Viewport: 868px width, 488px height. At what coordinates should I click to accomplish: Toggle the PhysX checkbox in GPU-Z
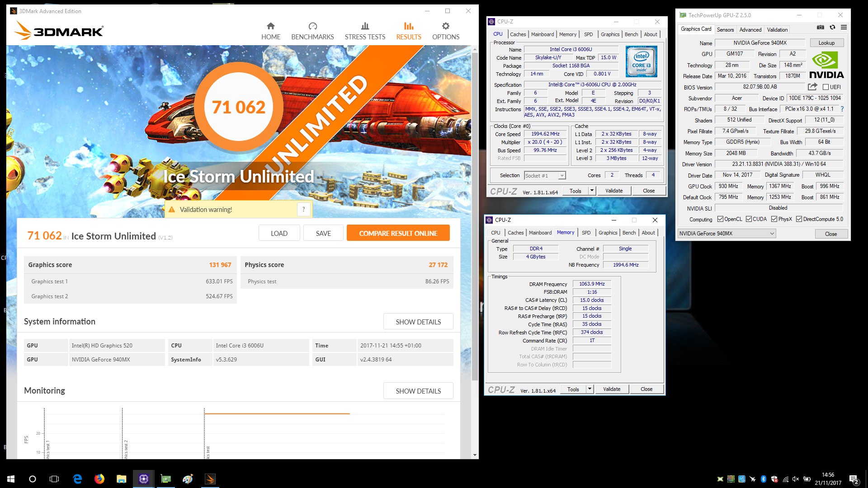[x=774, y=219]
